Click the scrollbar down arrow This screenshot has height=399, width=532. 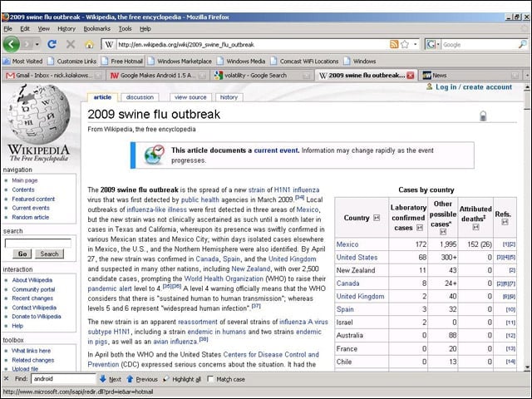[527, 367]
